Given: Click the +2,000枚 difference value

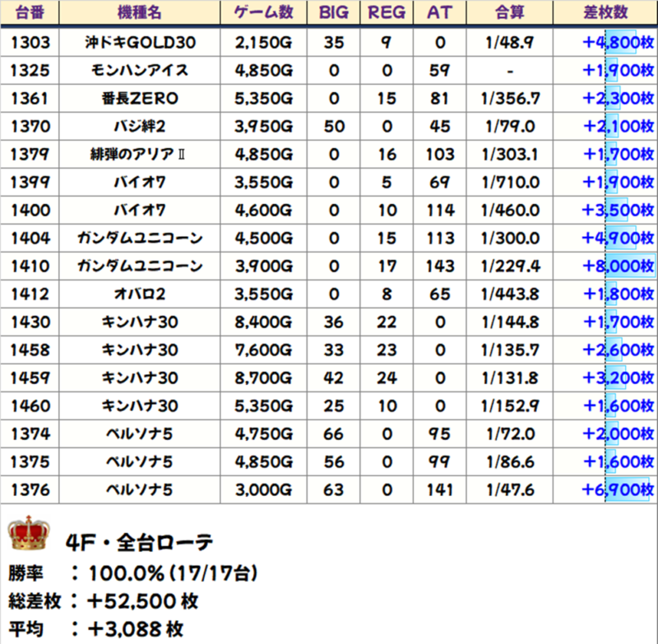Looking at the screenshot, I should click(619, 433).
